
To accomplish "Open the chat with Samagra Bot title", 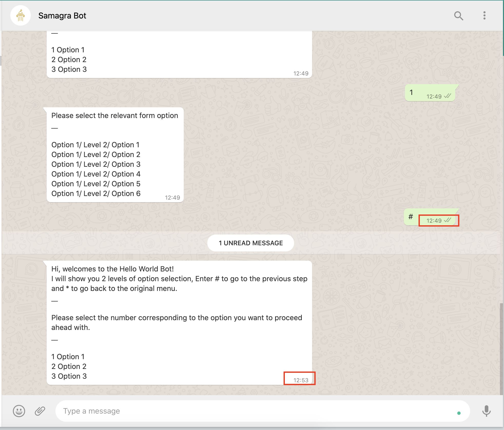I will [x=62, y=16].
